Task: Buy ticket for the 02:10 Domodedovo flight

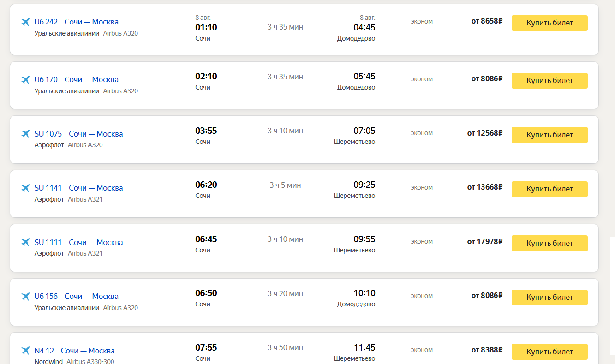Action: 549,81
